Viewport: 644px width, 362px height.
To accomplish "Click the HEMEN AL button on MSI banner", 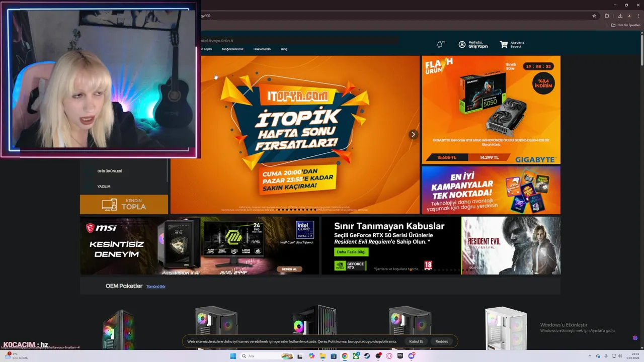I will [x=289, y=269].
